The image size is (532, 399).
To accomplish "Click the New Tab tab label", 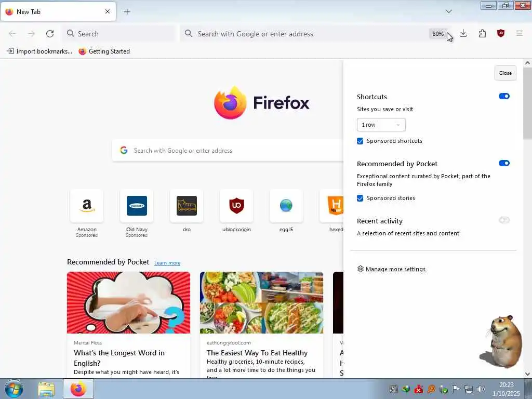I will tap(29, 12).
